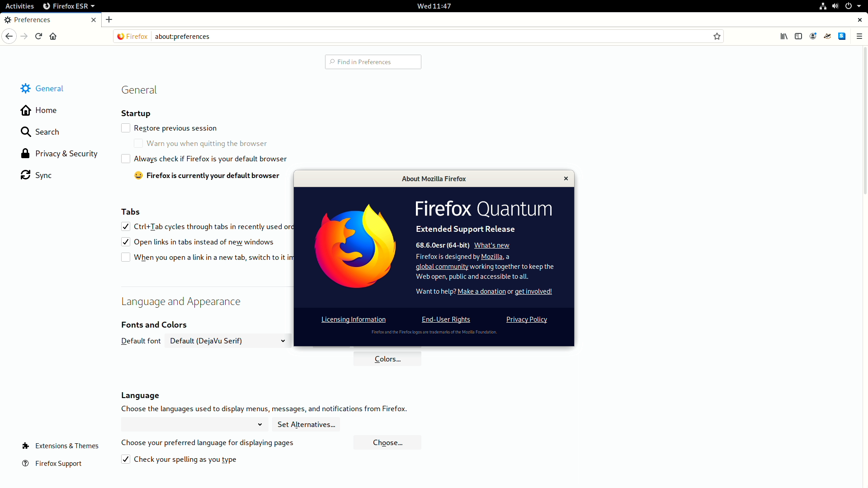Screen dimensions: 868x488
Task: Open GNOME Activities overview
Action: [x=19, y=6]
